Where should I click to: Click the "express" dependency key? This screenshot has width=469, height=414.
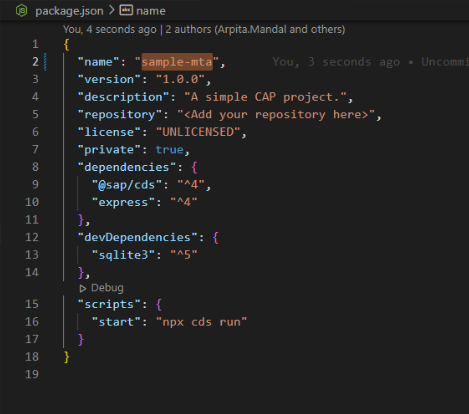[x=123, y=202]
